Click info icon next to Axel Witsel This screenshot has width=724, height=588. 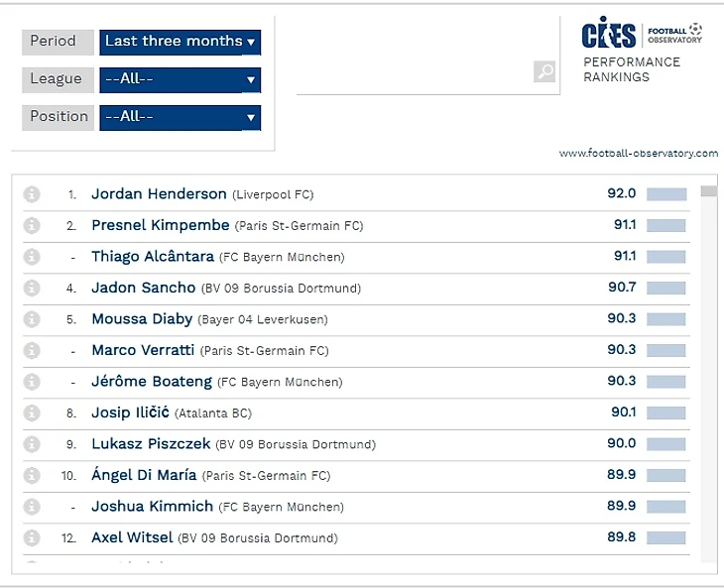point(32,538)
